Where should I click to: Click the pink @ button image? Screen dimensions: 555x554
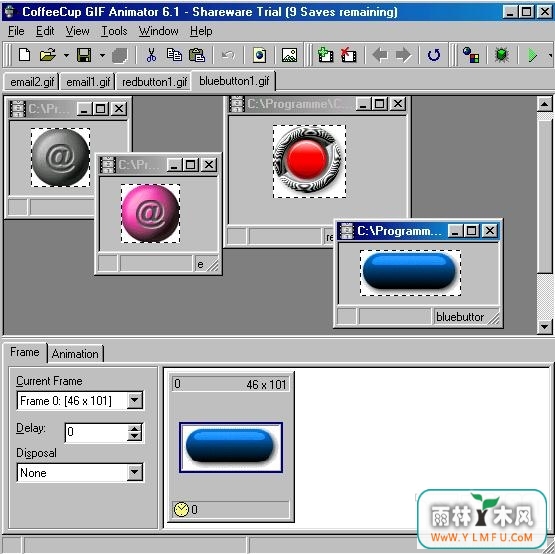(150, 213)
